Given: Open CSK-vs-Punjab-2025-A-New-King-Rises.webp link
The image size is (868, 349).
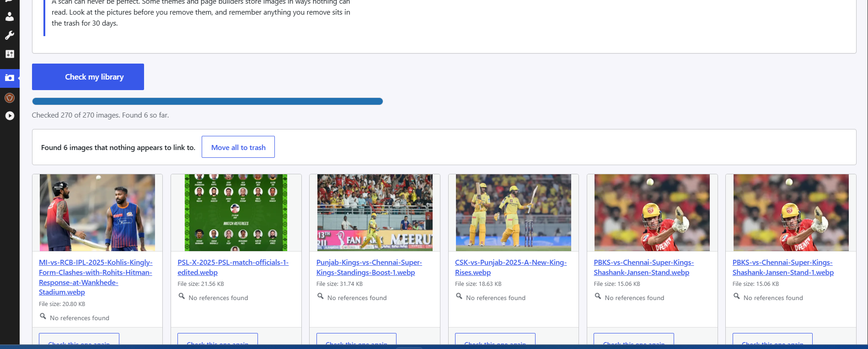Looking at the screenshot, I should pyautogui.click(x=511, y=267).
